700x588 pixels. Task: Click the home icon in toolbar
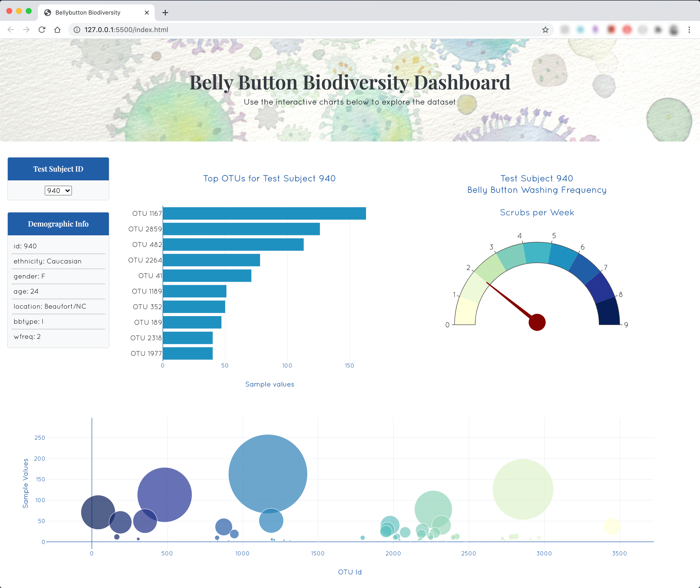click(x=57, y=30)
